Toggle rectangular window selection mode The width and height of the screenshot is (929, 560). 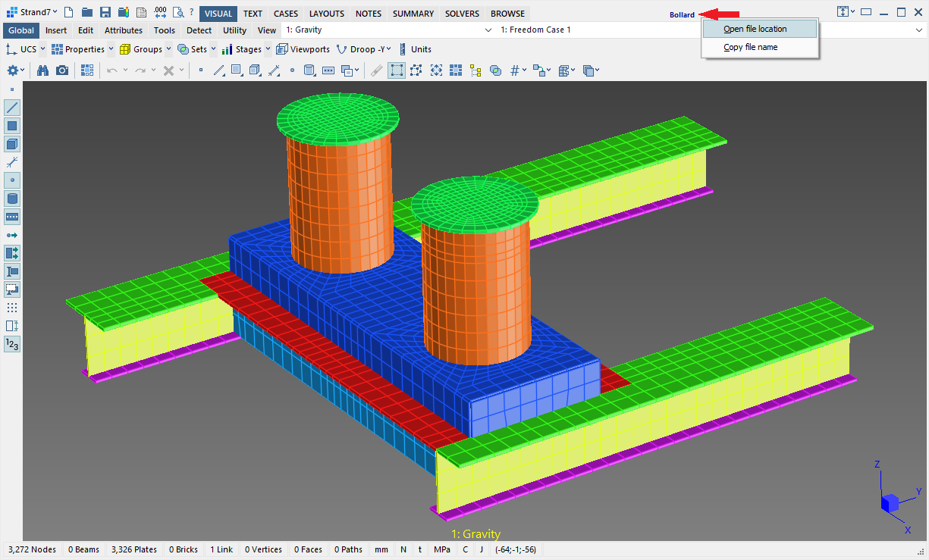point(397,70)
